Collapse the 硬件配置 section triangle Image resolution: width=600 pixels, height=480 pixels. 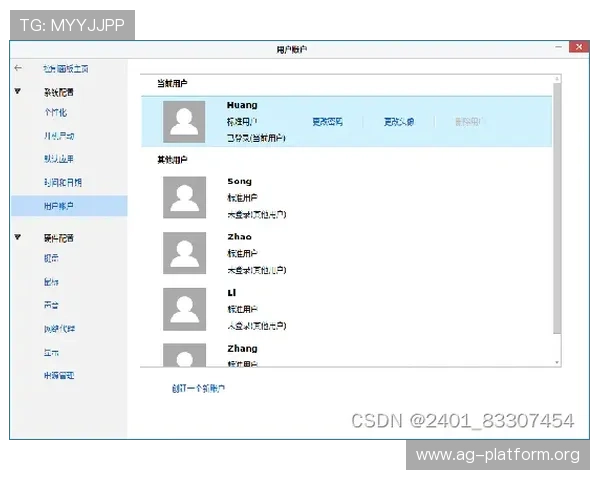(x=18, y=237)
